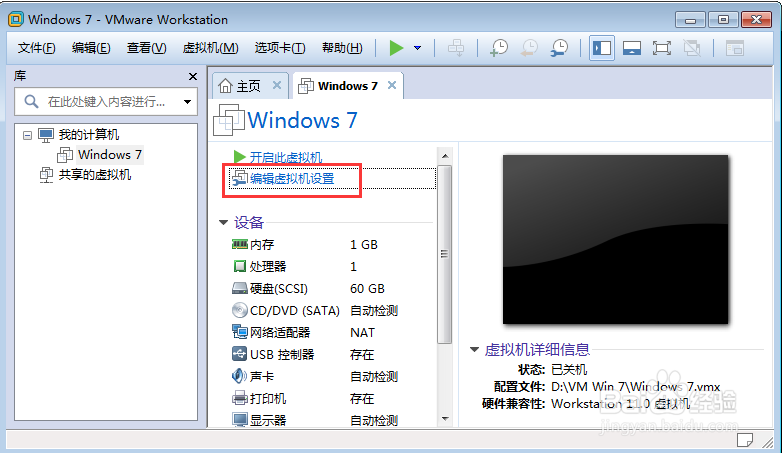This screenshot has width=782, height=453.
Task: Click the 网络适配器 network adapter icon
Action: tap(239, 331)
